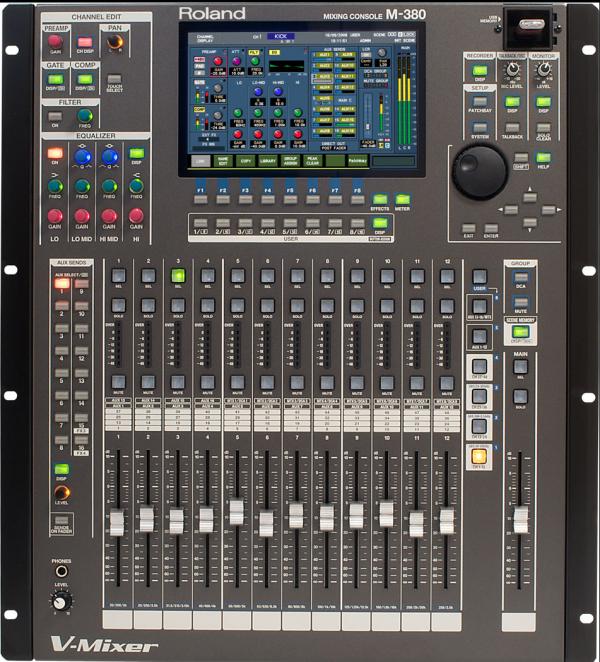Tap NAME EDIT on the touchscreen
This screenshot has width=600, height=662.
tap(223, 161)
